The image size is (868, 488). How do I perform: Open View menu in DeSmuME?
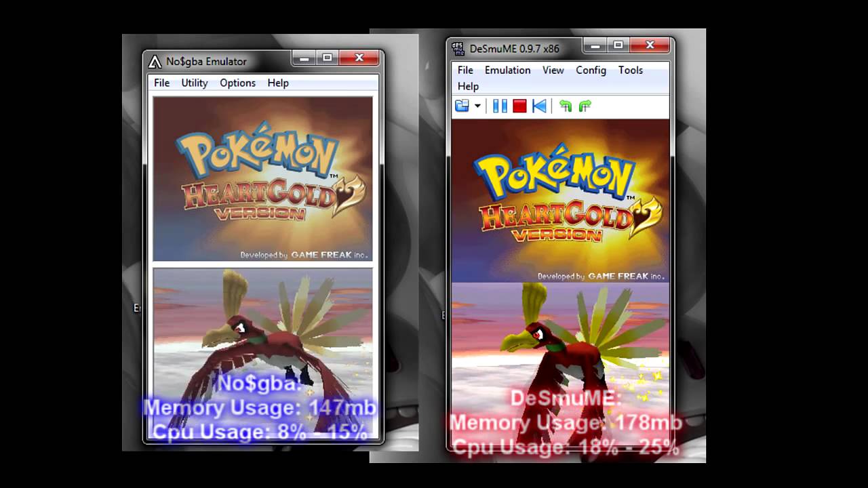[x=553, y=70]
